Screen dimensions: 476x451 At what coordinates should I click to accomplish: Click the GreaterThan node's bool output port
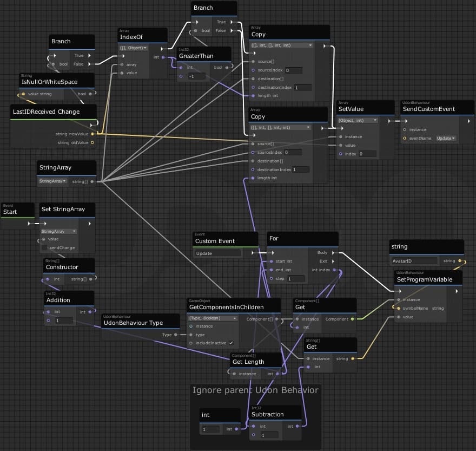(227, 68)
